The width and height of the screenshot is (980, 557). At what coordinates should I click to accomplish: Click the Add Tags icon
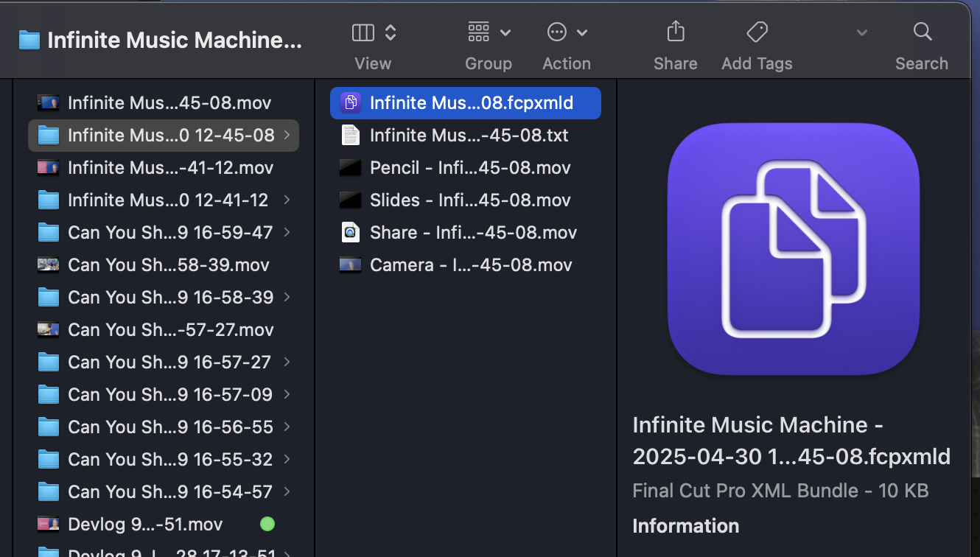[757, 32]
